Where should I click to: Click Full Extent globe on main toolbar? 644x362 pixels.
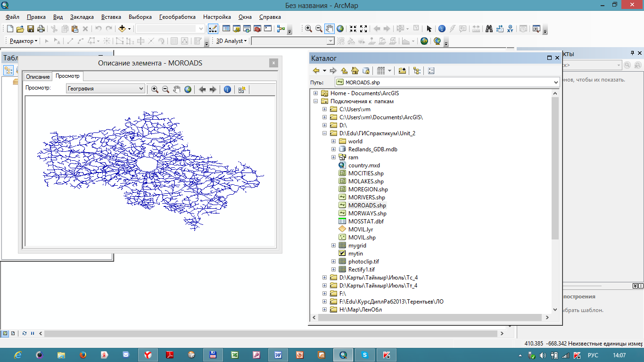pyautogui.click(x=340, y=29)
